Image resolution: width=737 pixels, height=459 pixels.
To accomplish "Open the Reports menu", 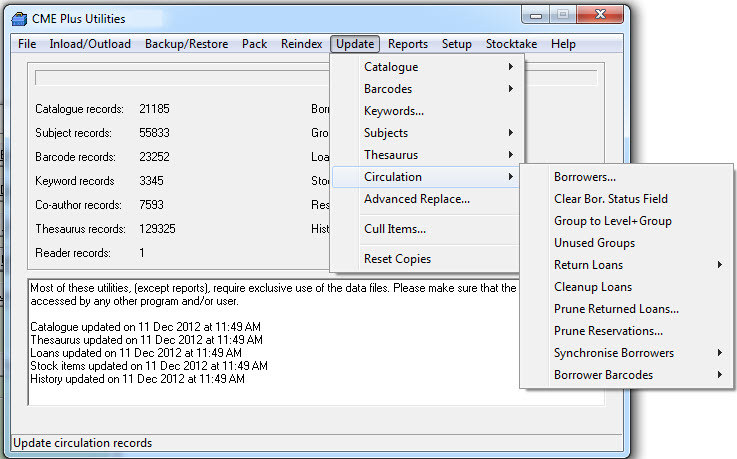I will tap(408, 44).
